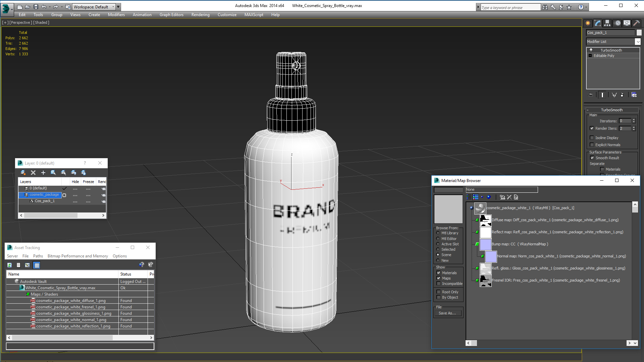
Task: Select Mtl Library radio button
Action: coord(438,233)
